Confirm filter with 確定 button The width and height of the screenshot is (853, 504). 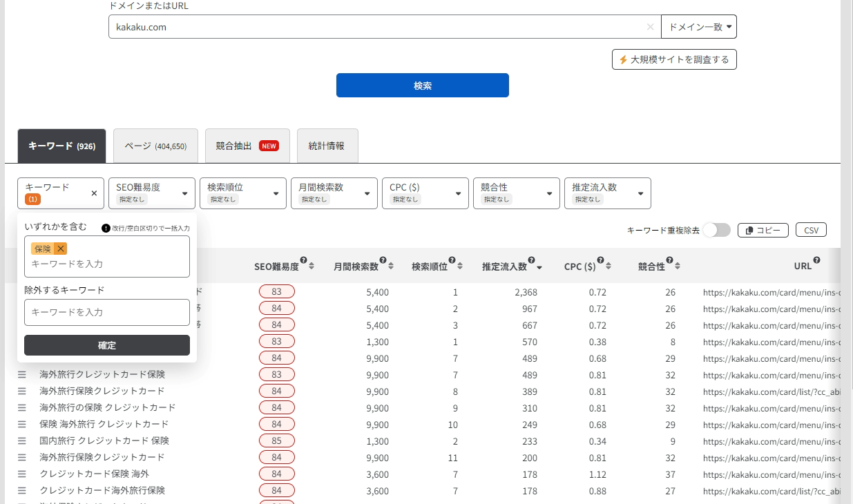[x=107, y=345]
